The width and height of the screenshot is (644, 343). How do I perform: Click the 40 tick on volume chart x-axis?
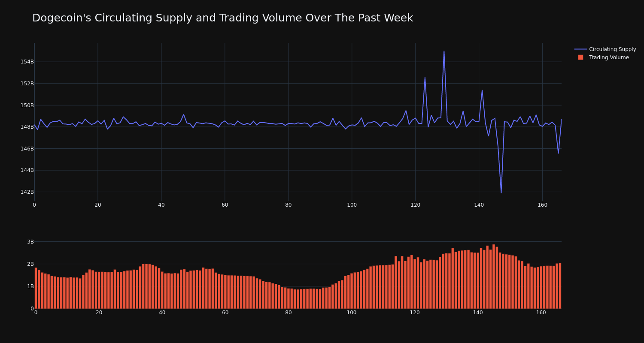(162, 313)
